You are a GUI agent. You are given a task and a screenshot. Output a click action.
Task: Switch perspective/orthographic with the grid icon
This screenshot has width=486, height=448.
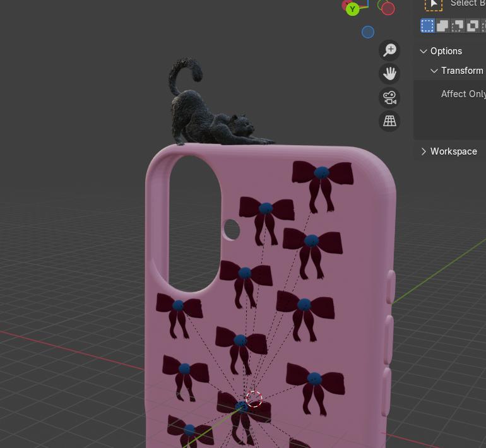(389, 121)
